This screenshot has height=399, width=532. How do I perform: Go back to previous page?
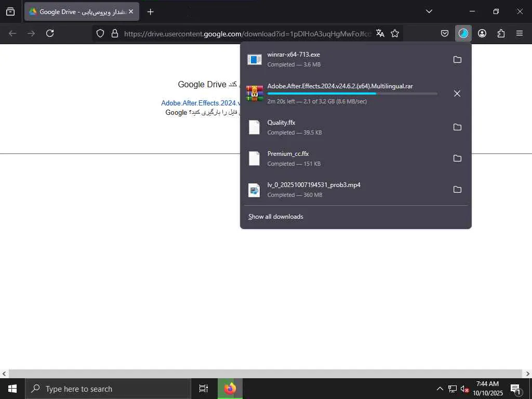(x=12, y=33)
